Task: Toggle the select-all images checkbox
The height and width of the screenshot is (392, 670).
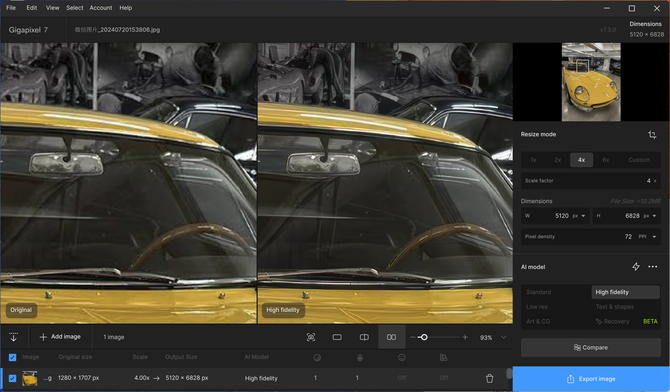Action: (12, 357)
